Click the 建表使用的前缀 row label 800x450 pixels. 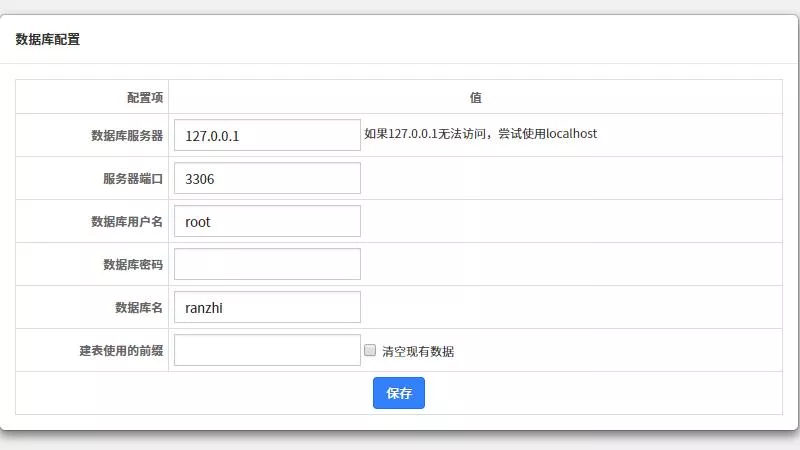click(121, 351)
